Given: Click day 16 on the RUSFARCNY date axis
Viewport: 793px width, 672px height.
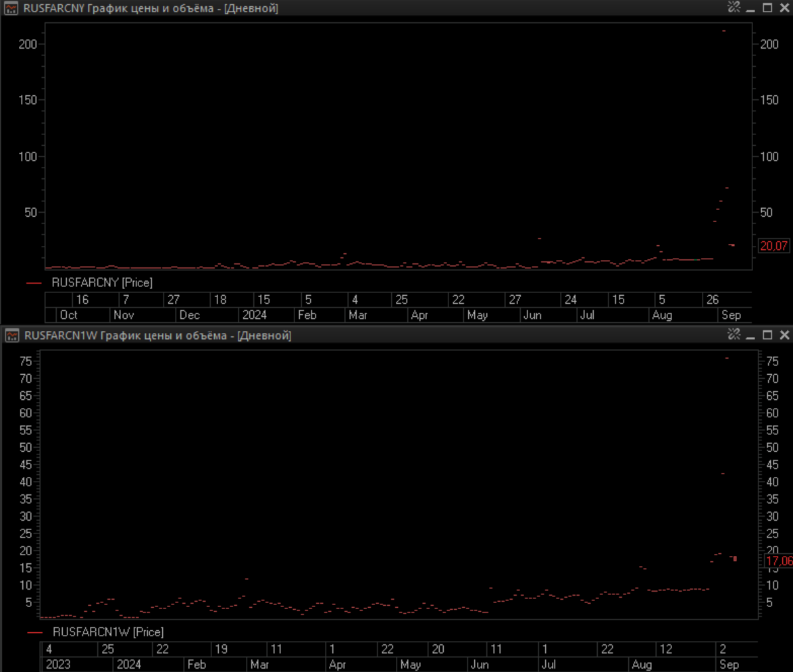Looking at the screenshot, I should 82,300.
